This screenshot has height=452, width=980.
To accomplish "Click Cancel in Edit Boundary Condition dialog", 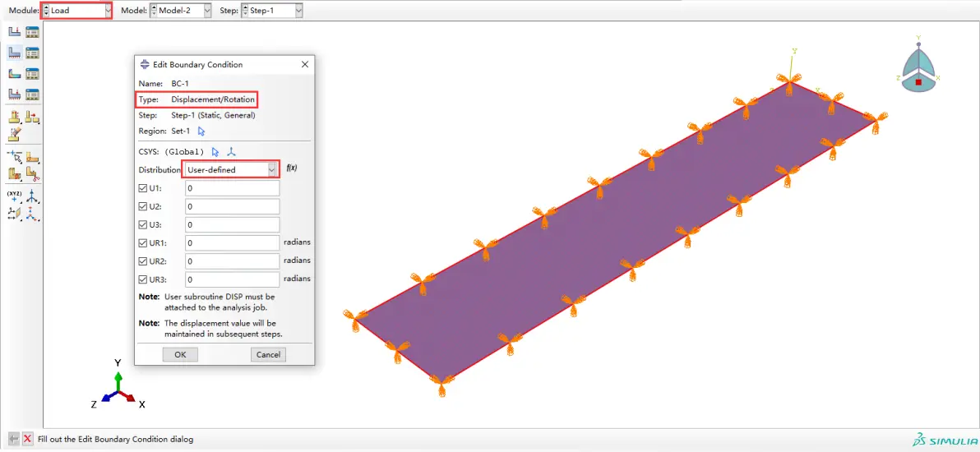I will click(268, 354).
